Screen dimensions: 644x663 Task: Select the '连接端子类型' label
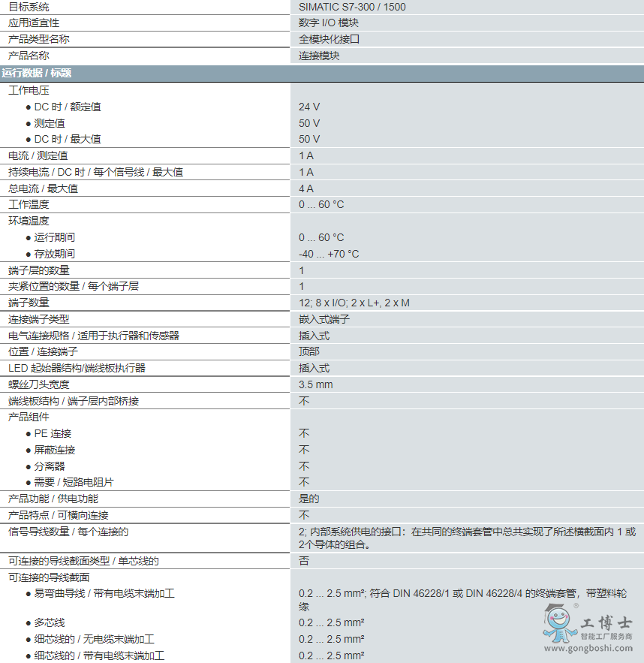(x=39, y=319)
